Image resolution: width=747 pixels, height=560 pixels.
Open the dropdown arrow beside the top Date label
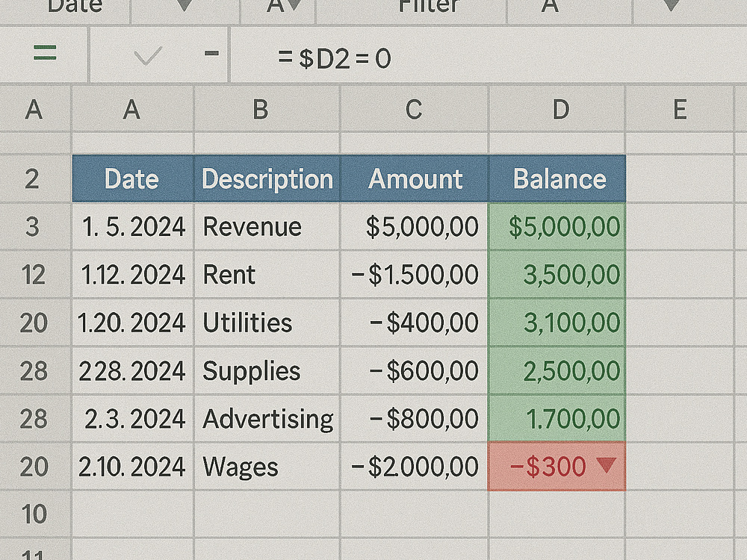[185, 6]
